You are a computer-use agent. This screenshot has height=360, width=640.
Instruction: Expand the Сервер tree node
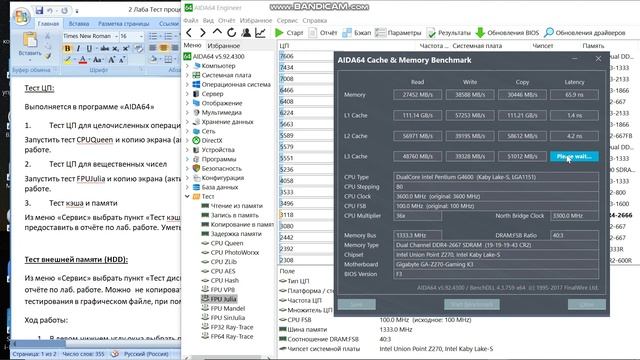point(187,94)
